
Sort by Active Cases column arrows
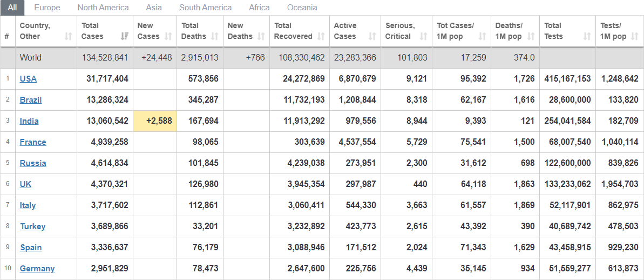(372, 36)
